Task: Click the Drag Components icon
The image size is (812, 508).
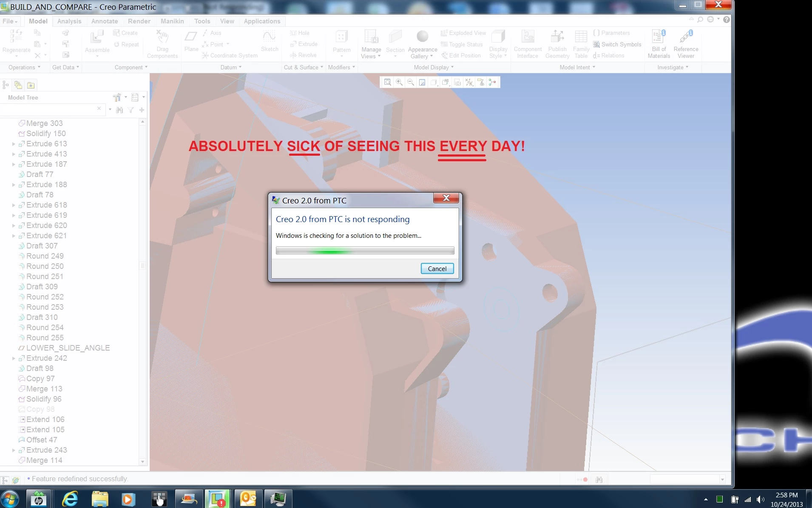Action: click(162, 37)
